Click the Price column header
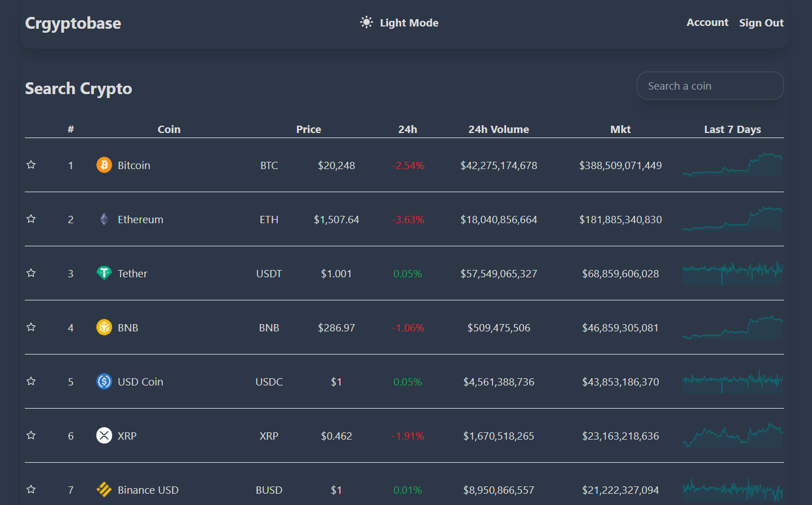812x505 pixels. tap(309, 129)
